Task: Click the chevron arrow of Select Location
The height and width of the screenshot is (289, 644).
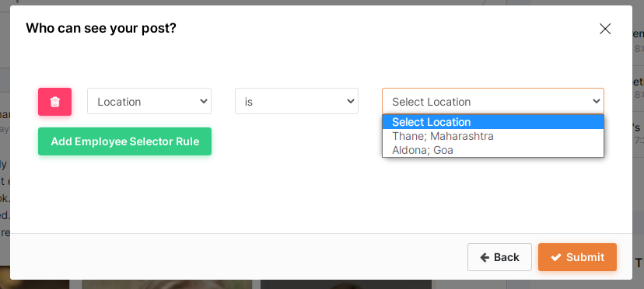Action: click(x=597, y=101)
